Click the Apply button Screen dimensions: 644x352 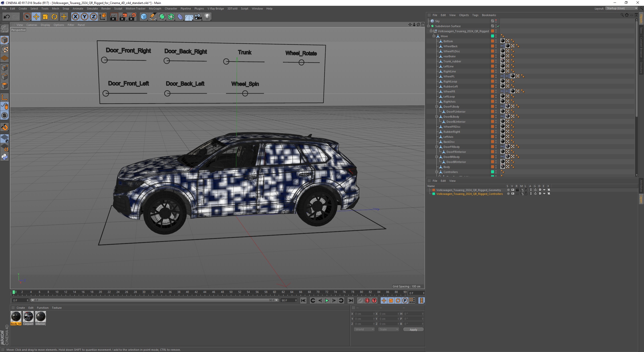[413, 329]
